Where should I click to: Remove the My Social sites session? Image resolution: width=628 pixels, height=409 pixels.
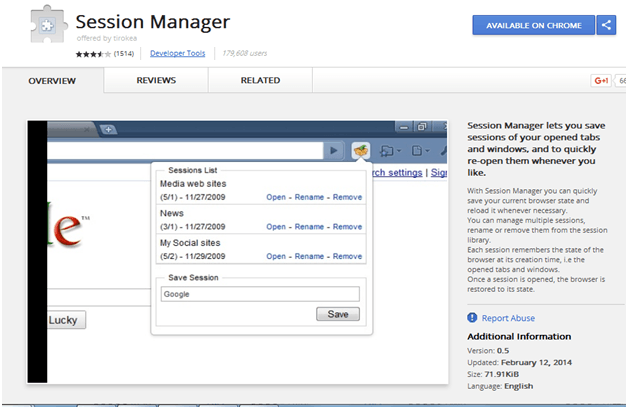pos(347,256)
